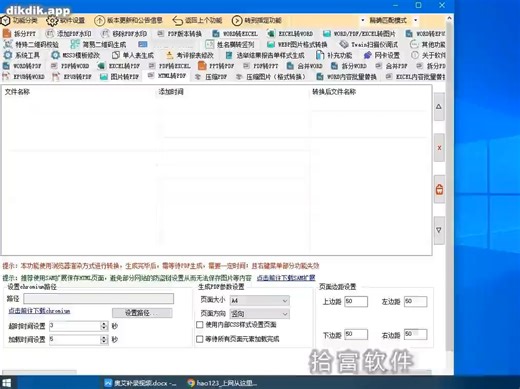Switch to hao123 Chrome window in taskbar
Screen dimensions: 520x389
(222, 383)
